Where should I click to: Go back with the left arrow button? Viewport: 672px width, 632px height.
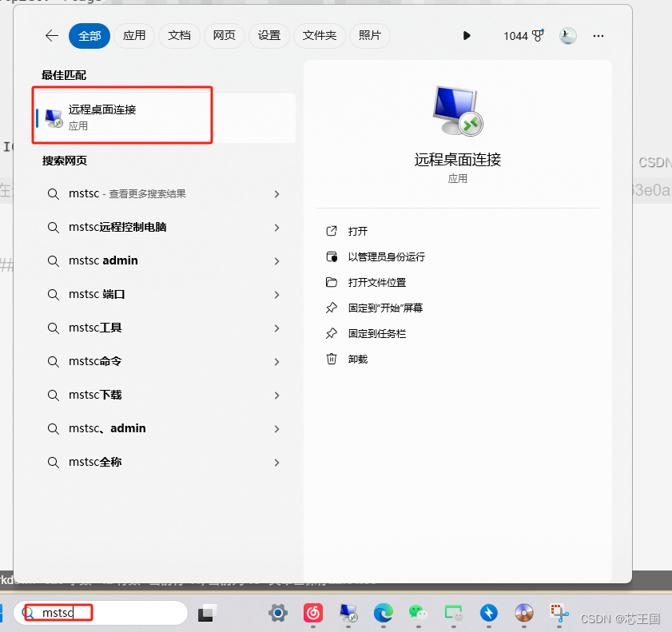[x=52, y=36]
